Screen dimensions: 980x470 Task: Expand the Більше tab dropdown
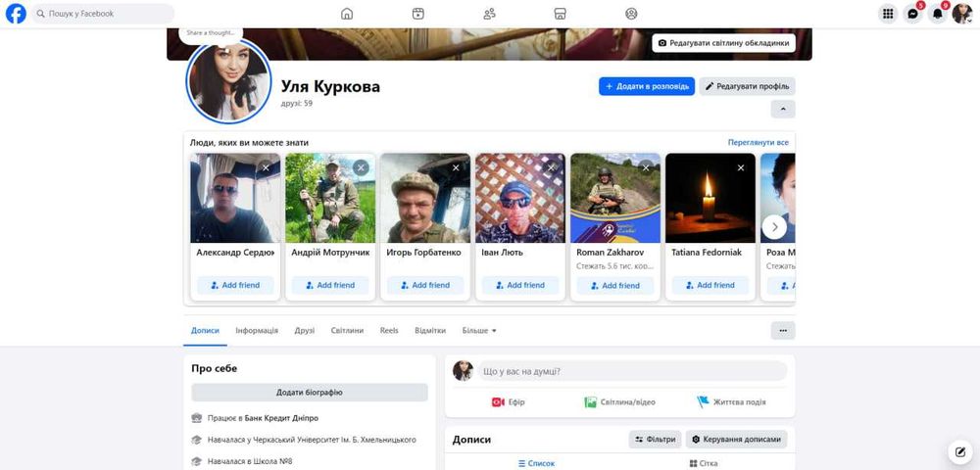pos(479,331)
